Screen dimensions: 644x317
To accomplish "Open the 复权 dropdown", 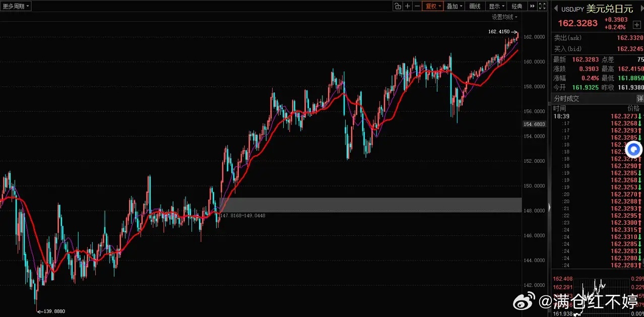I will (433, 6).
